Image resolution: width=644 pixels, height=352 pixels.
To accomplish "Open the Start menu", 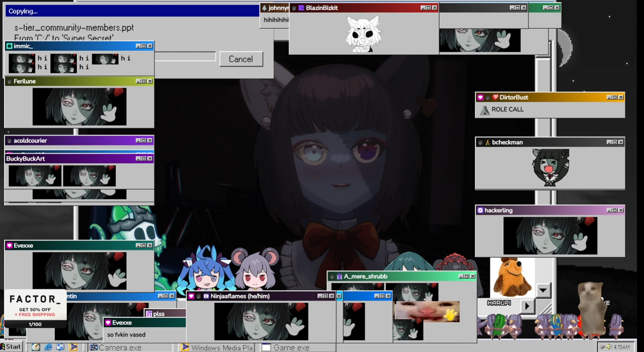I will 10,347.
